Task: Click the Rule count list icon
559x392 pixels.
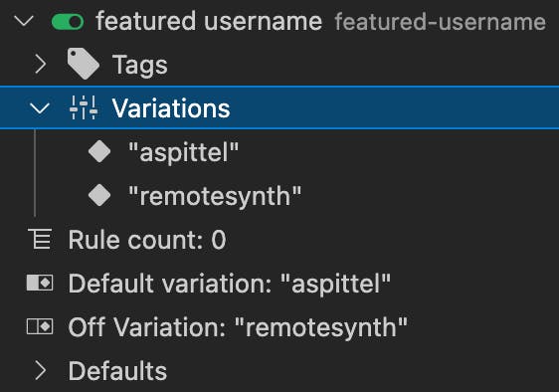Action: coord(40,239)
